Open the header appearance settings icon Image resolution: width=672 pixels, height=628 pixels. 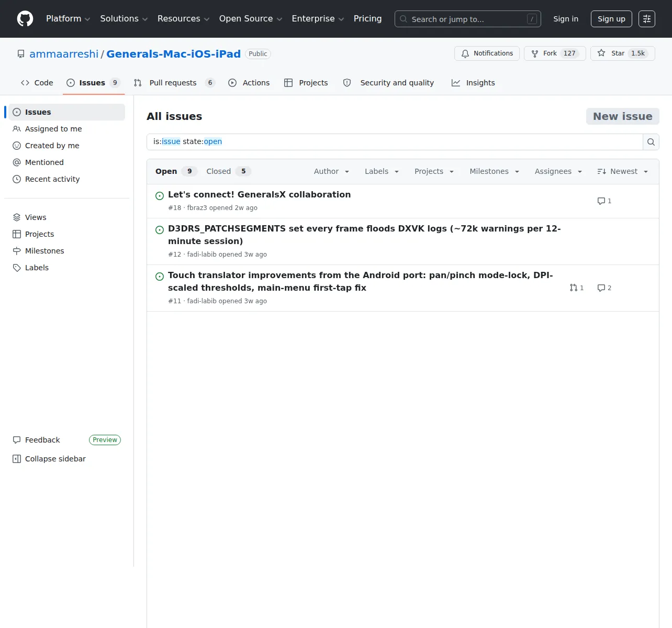[x=647, y=19]
